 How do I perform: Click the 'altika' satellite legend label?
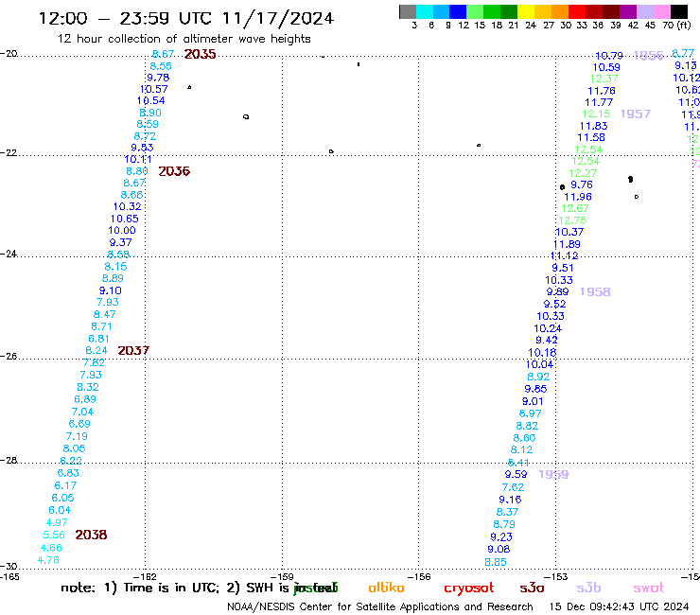(x=386, y=588)
